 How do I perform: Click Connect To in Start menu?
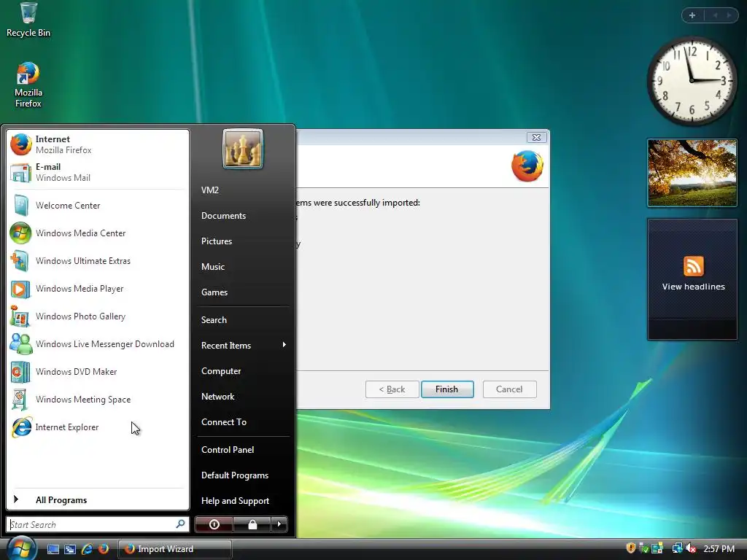[x=243, y=422]
